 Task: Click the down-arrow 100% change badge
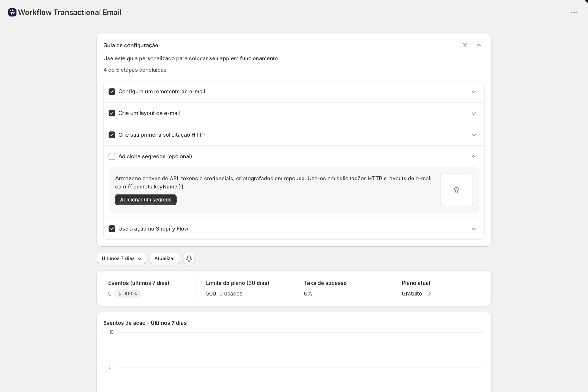coord(128,293)
